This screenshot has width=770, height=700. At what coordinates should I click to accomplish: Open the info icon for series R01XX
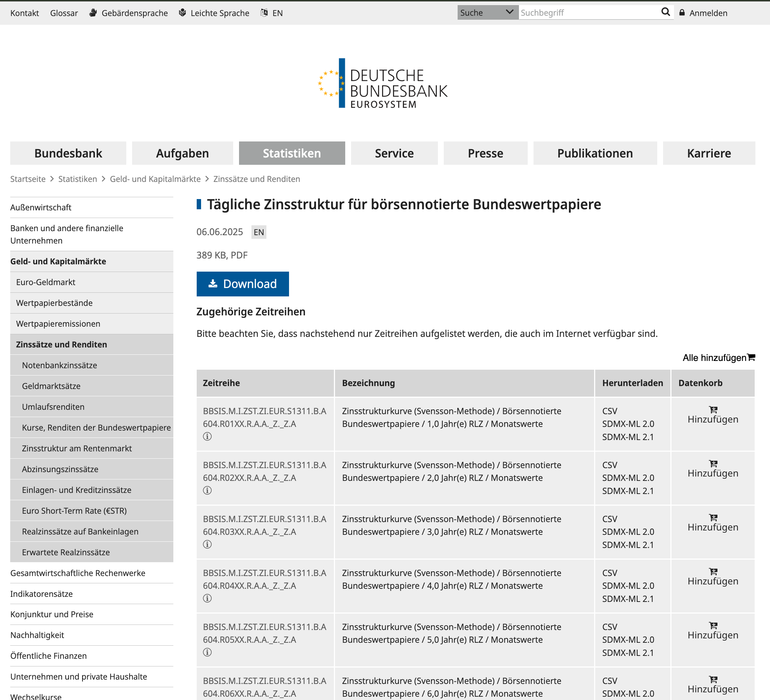(x=207, y=436)
